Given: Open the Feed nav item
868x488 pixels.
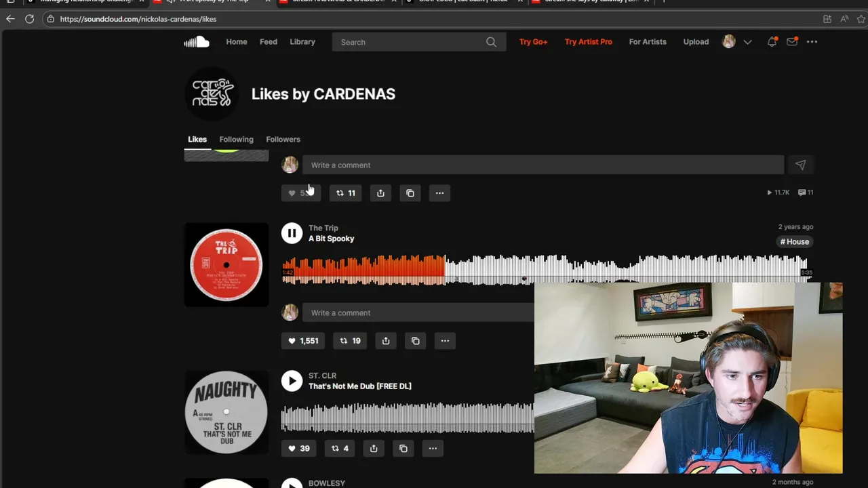Looking at the screenshot, I should click(x=269, y=42).
